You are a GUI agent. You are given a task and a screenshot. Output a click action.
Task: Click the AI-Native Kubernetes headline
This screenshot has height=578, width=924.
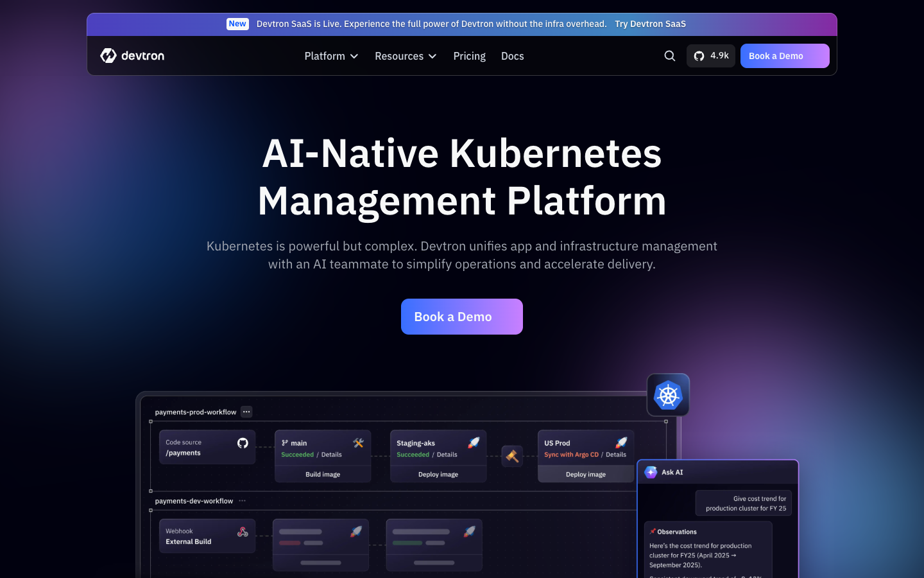tap(462, 177)
